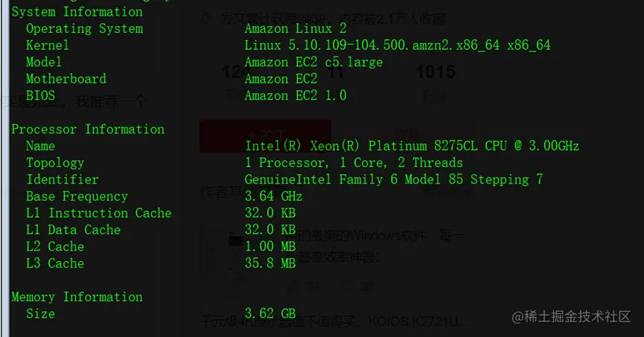Select the Linux kernel version text
The height and width of the screenshot is (337, 644).
click(x=397, y=45)
